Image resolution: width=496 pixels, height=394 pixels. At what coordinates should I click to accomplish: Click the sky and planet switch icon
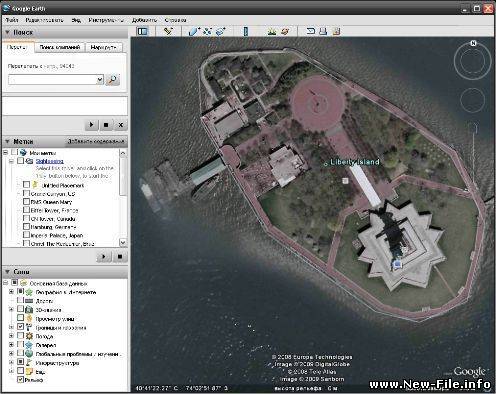tap(285, 31)
